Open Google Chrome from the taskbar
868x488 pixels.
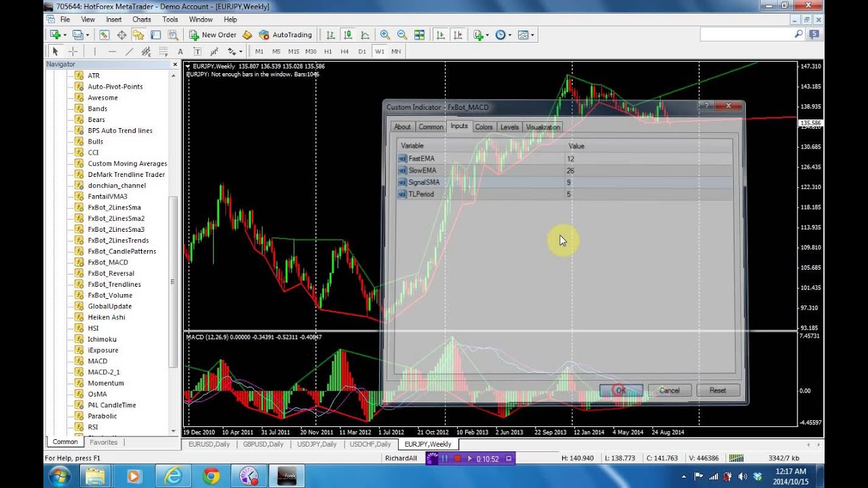[x=210, y=476]
